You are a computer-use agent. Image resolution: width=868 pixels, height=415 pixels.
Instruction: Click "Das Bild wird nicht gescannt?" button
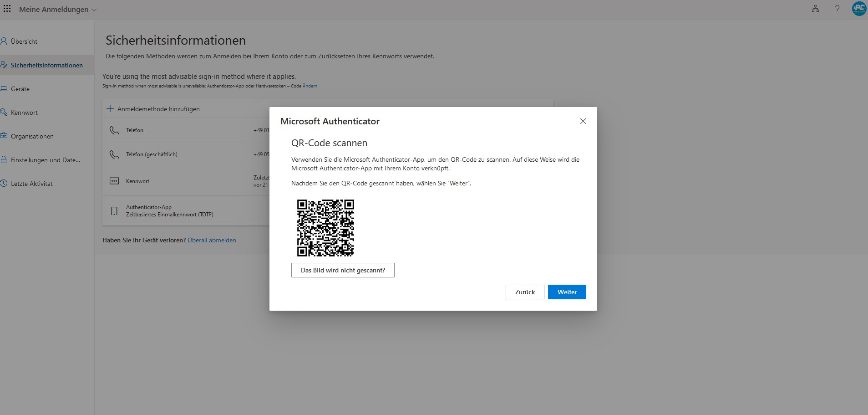[x=343, y=270]
